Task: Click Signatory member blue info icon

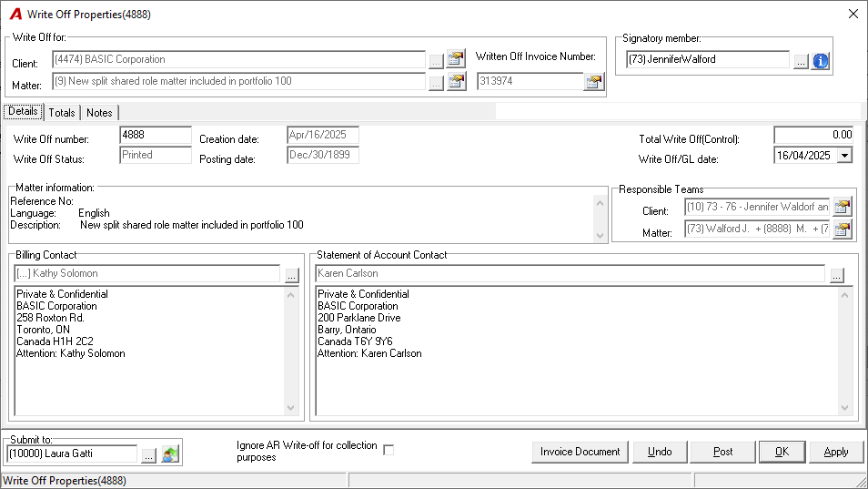Action: [x=821, y=61]
